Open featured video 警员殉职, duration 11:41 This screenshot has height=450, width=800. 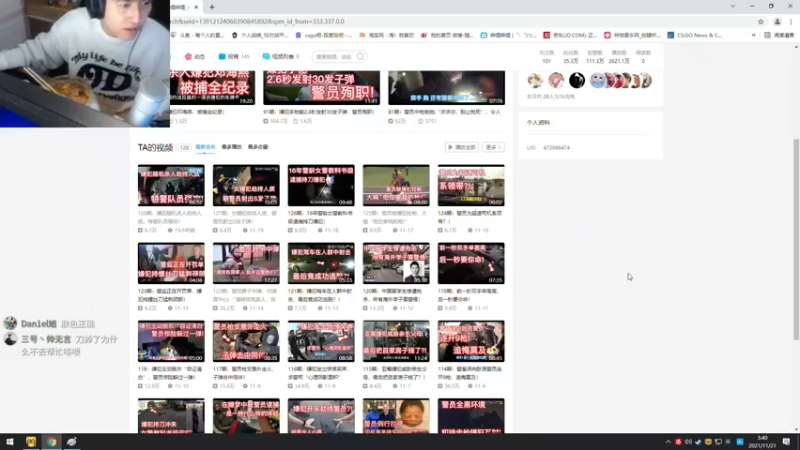(321, 88)
